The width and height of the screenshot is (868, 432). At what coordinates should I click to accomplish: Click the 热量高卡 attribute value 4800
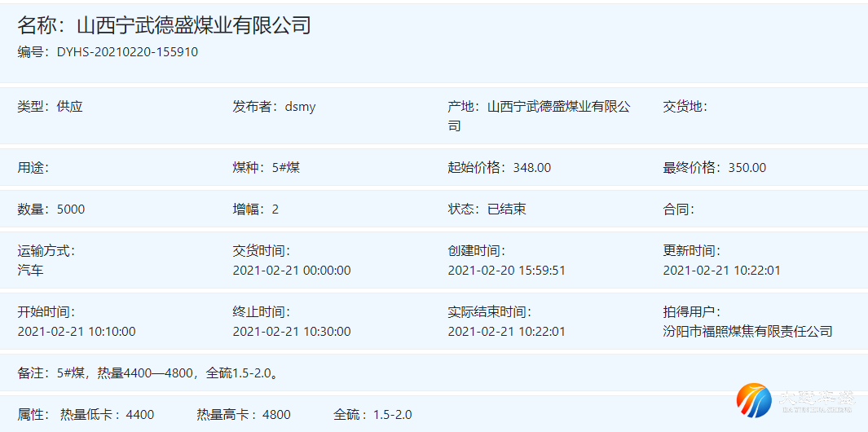tap(276, 415)
